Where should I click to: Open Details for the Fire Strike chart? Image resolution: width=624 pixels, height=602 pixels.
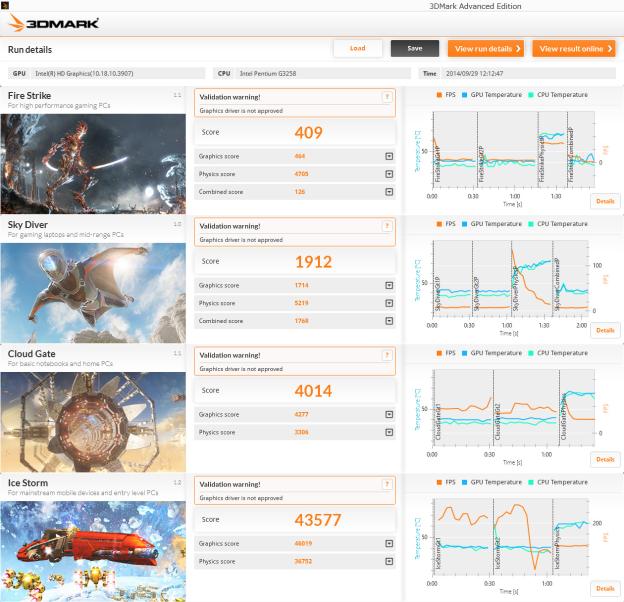605,201
